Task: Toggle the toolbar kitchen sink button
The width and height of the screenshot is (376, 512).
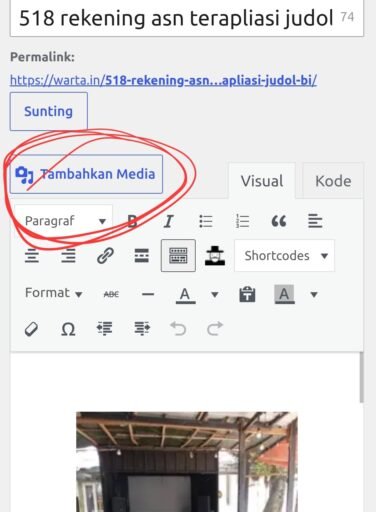Action: [178, 256]
